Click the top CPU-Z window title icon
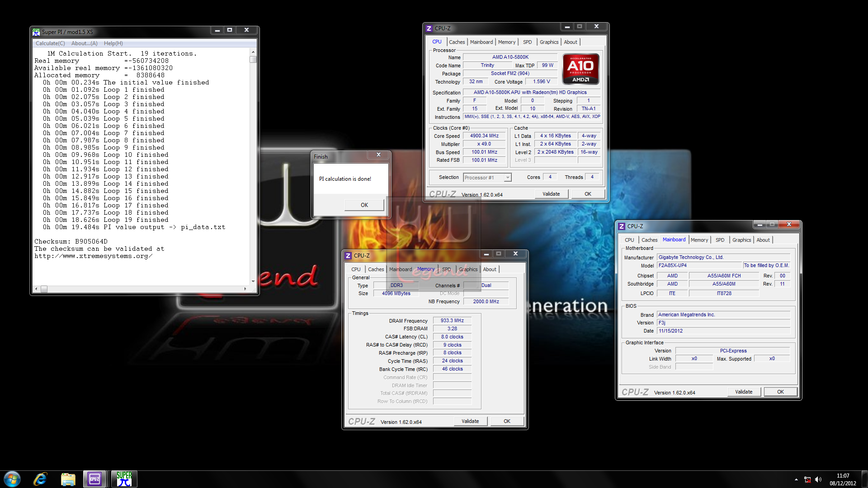The width and height of the screenshot is (868, 488). [429, 28]
